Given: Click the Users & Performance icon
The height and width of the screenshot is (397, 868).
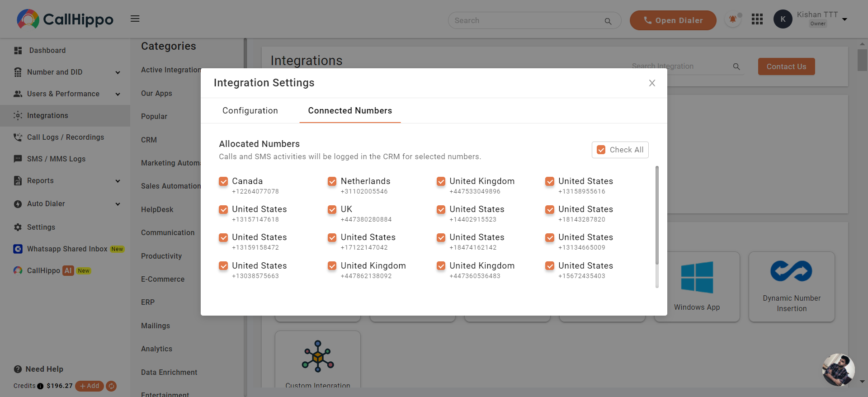Looking at the screenshot, I should (18, 94).
